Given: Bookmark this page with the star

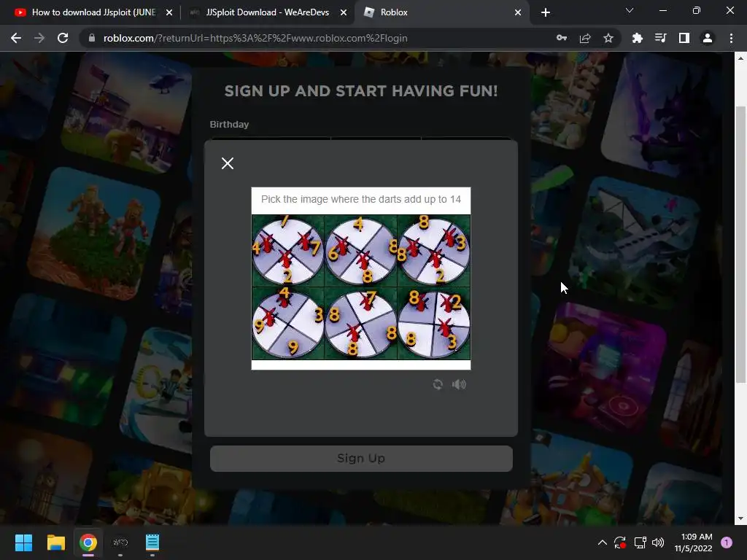Looking at the screenshot, I should pos(608,38).
